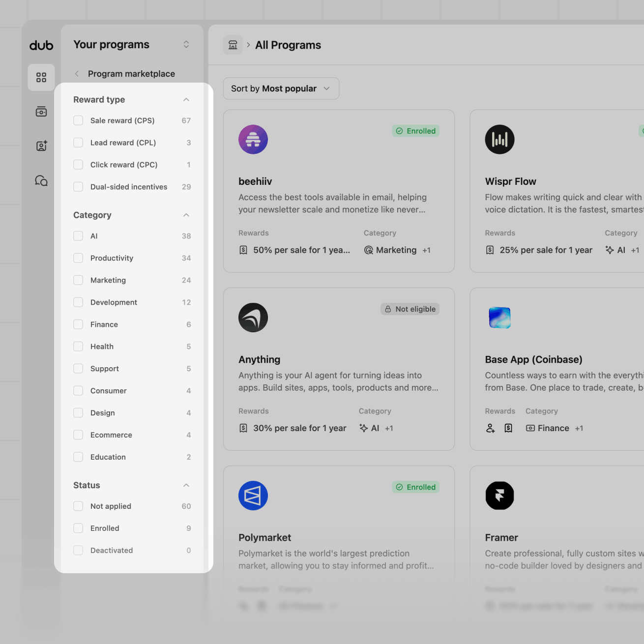Click Polymarket's Enrolled badge
This screenshot has height=644, width=644.
[x=416, y=487]
